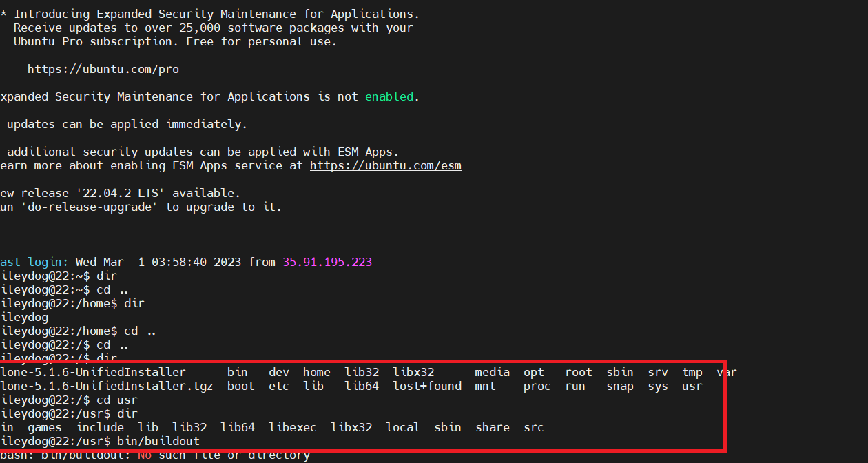Click the 'games' directory in /usr listing
The height and width of the screenshot is (463, 868).
click(x=45, y=427)
